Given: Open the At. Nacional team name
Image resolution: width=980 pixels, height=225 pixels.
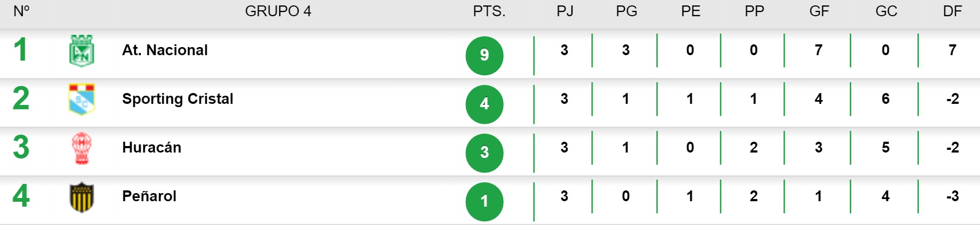Looking at the screenshot, I should pyautogui.click(x=165, y=50).
